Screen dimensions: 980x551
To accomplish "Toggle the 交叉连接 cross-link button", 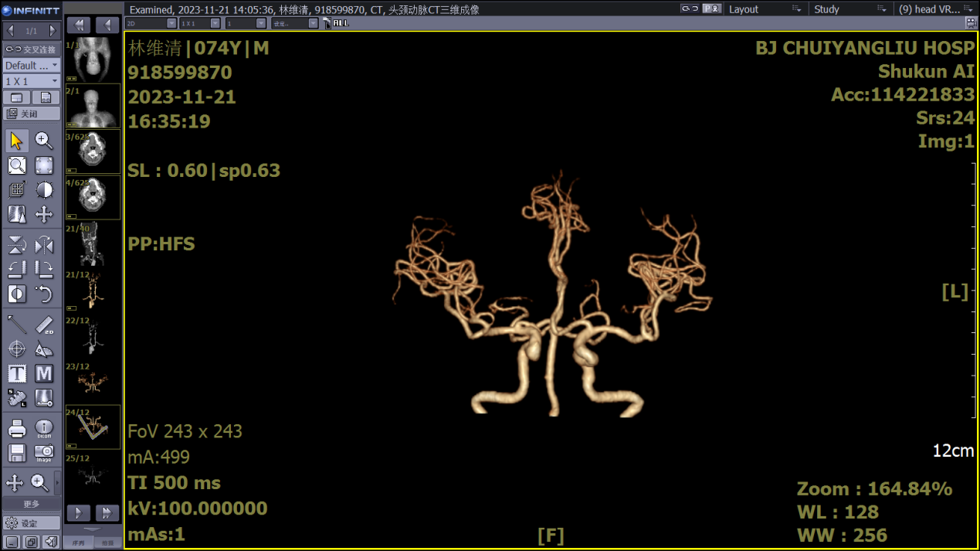I will [32, 49].
